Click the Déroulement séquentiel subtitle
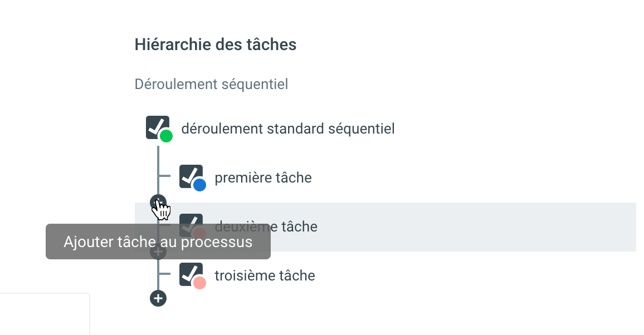Viewport: 644px width, 335px height. [211, 85]
